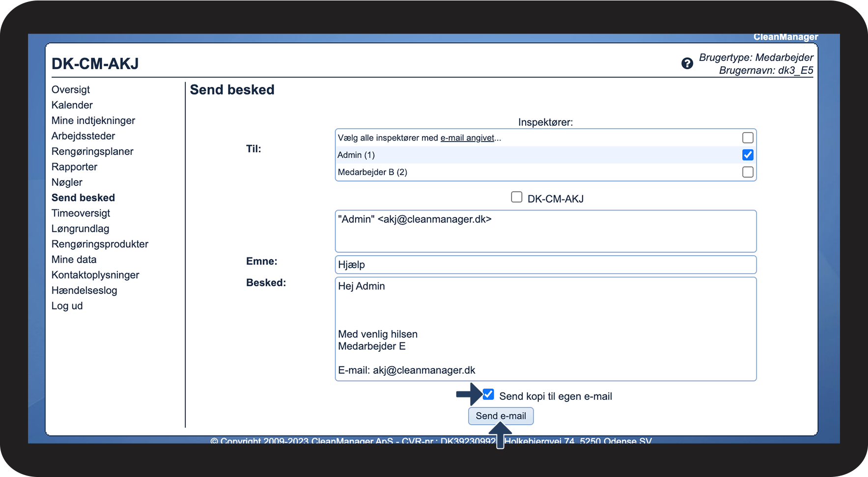Open Oversigt in the sidebar
Viewport: 868px width, 477px height.
[x=71, y=89]
